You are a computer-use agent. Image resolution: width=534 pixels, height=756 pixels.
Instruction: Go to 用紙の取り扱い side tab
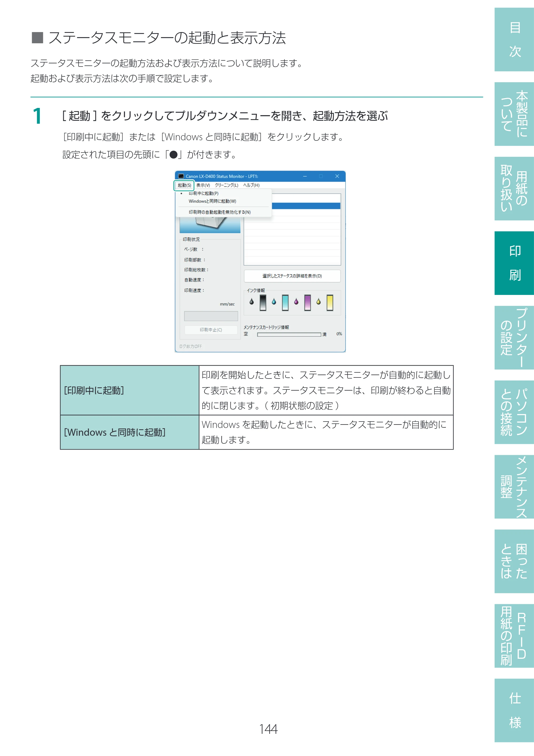point(514,189)
